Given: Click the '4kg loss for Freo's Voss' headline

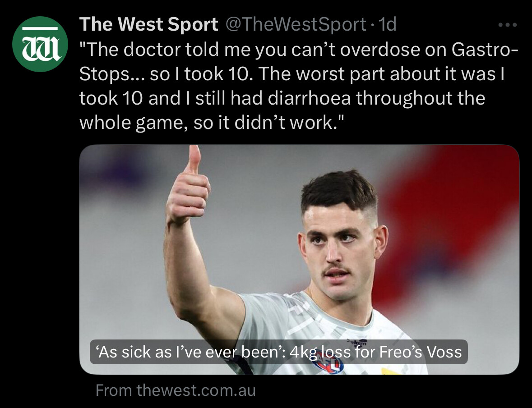Looking at the screenshot, I should click(375, 352).
